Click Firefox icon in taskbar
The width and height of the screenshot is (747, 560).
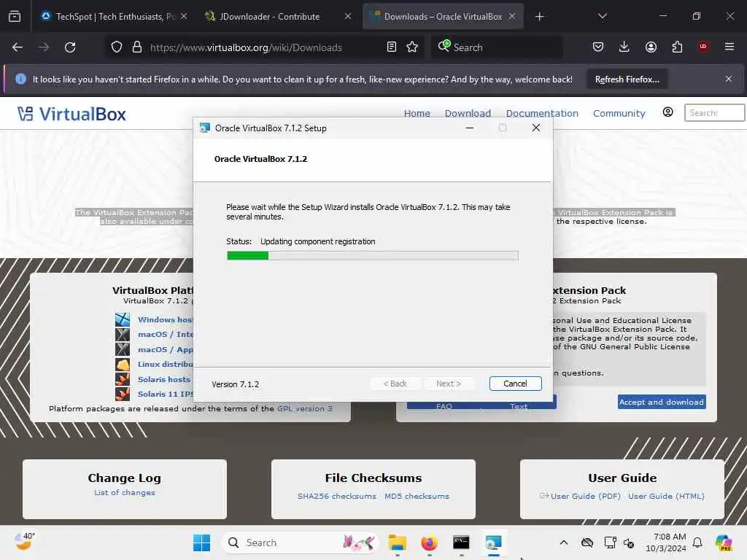pos(429,542)
